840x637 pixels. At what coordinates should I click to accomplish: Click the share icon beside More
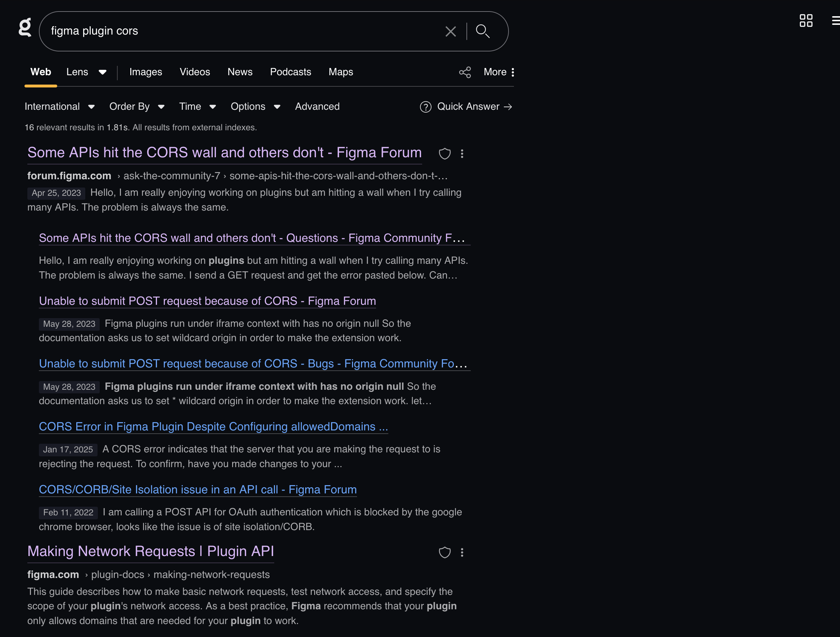(465, 72)
